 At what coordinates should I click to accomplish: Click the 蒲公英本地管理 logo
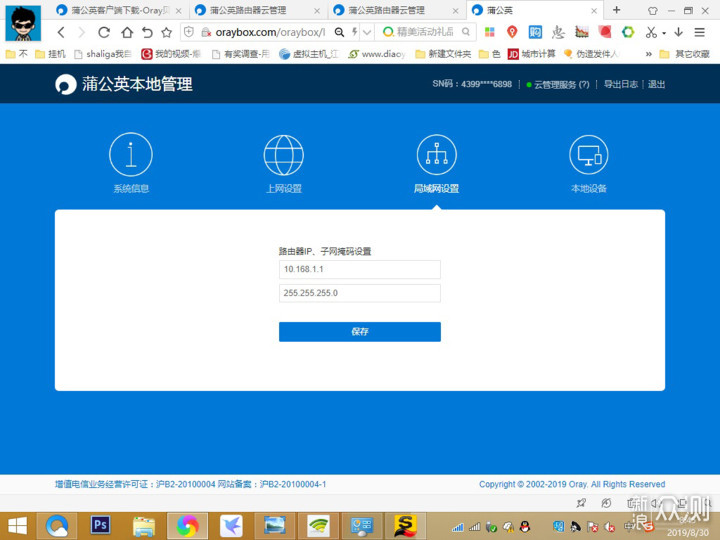click(124, 84)
